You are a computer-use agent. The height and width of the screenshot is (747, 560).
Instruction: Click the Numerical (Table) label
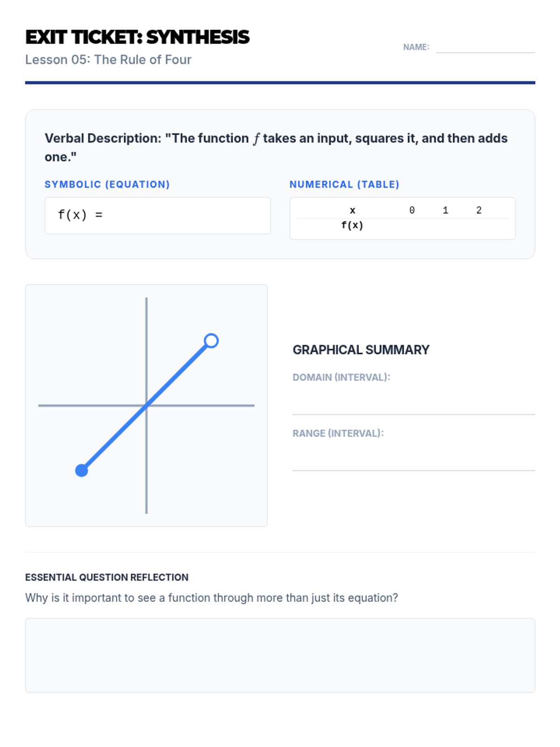(344, 184)
